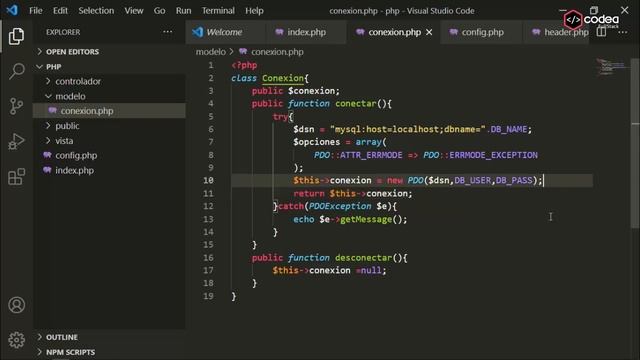Click the editor vertical scrollbar
640x360 pixels.
635,143
